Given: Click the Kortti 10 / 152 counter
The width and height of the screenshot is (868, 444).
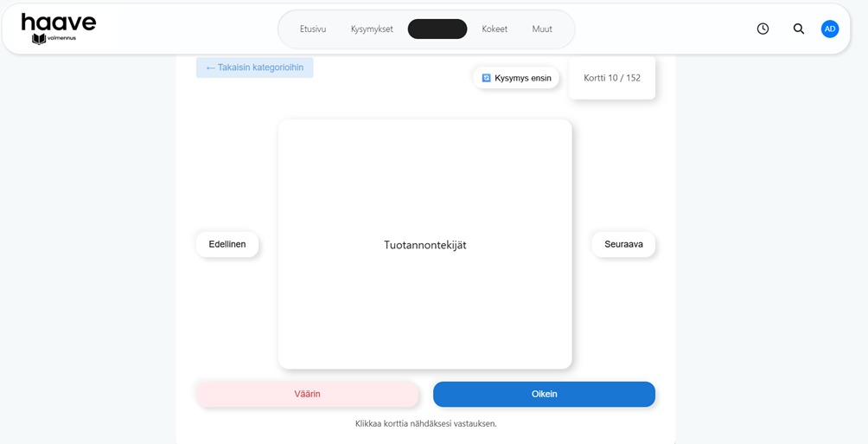Looking at the screenshot, I should point(612,78).
